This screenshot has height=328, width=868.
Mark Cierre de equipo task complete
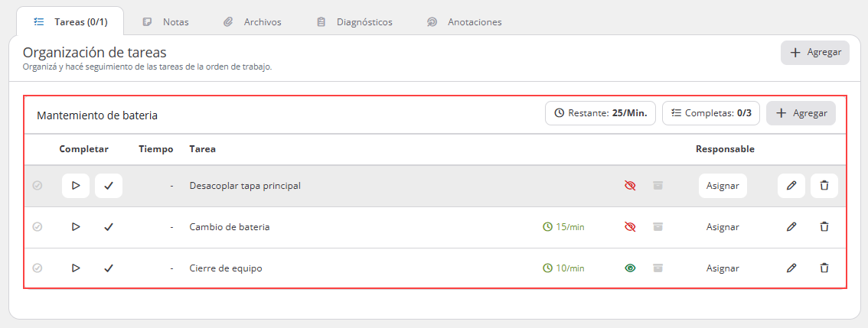coord(109,268)
